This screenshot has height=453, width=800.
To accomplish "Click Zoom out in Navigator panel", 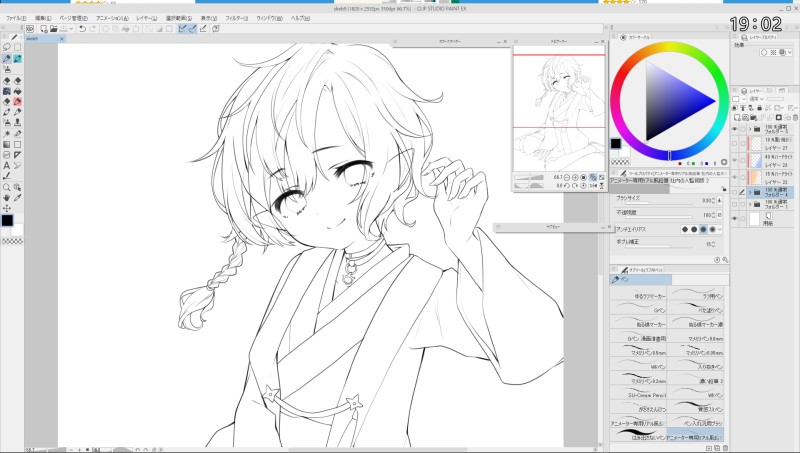I will tap(567, 177).
